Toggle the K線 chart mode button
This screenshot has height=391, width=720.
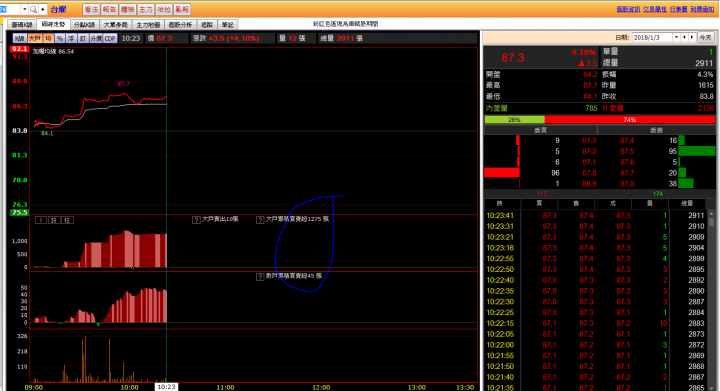pos(19,39)
